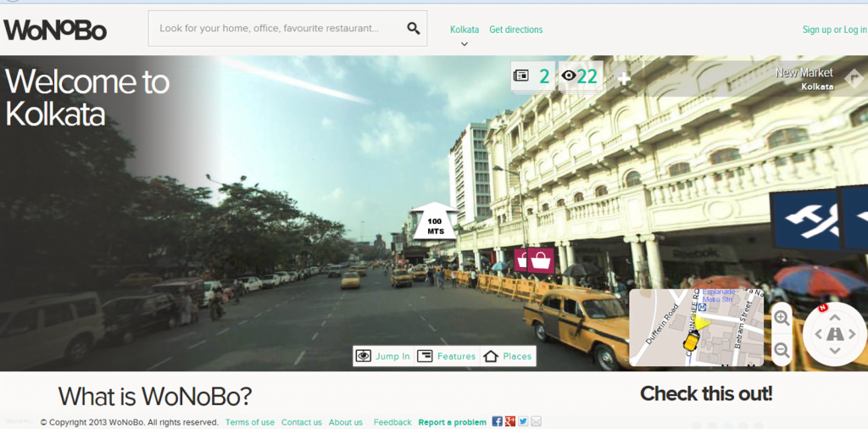Expand the chevron below Kolkata
868x429 pixels.
pos(465,44)
